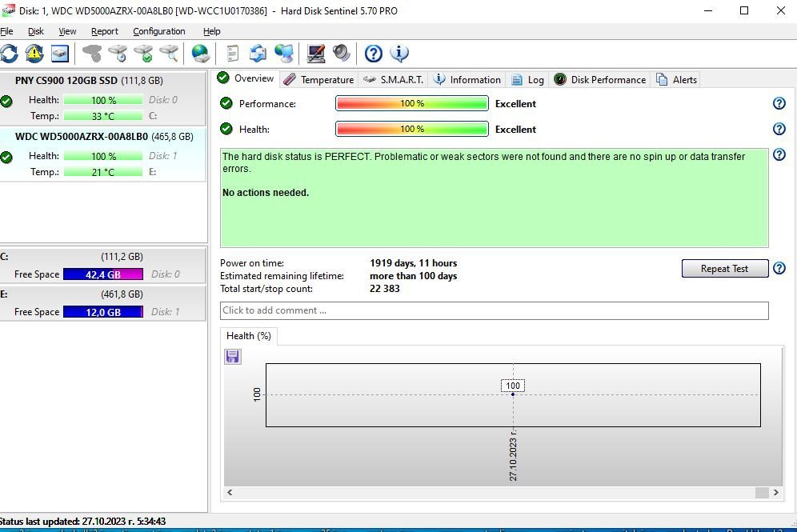Image resolution: width=797 pixels, height=532 pixels.
Task: Save the health graph using floppy icon
Action: click(233, 356)
